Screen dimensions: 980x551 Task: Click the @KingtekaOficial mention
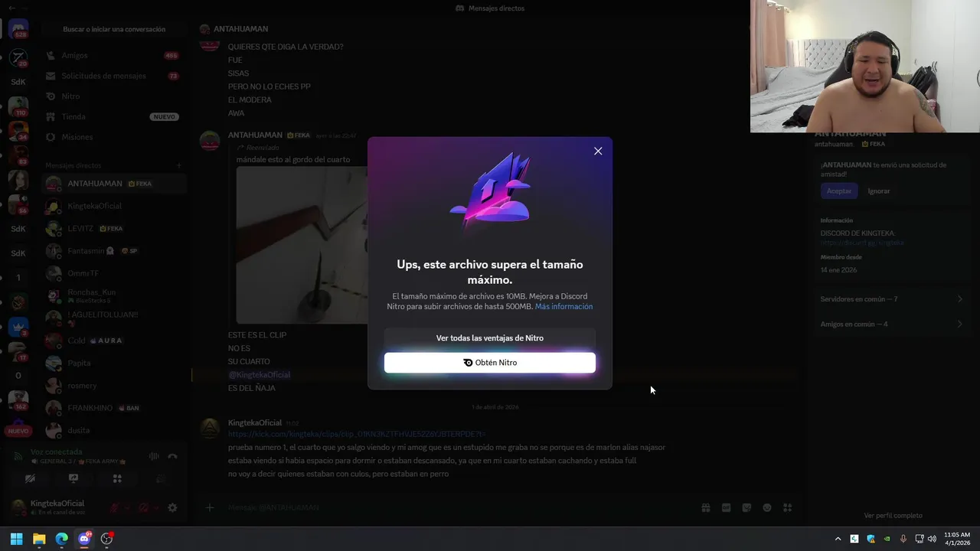point(260,375)
